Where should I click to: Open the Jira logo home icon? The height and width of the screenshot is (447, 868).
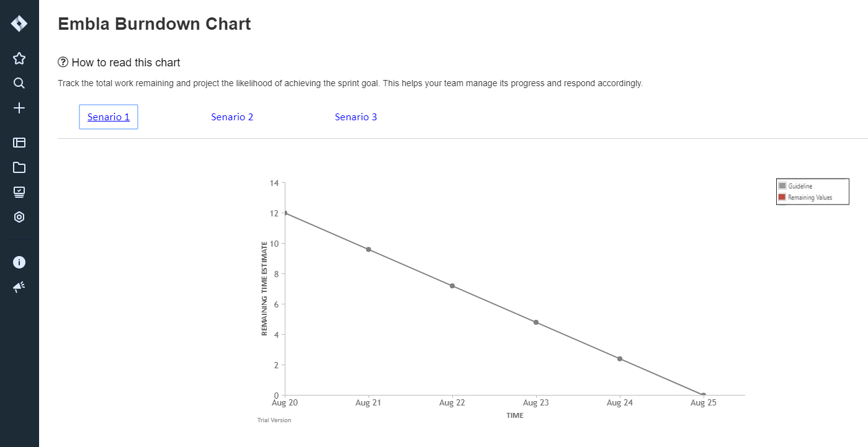point(19,24)
